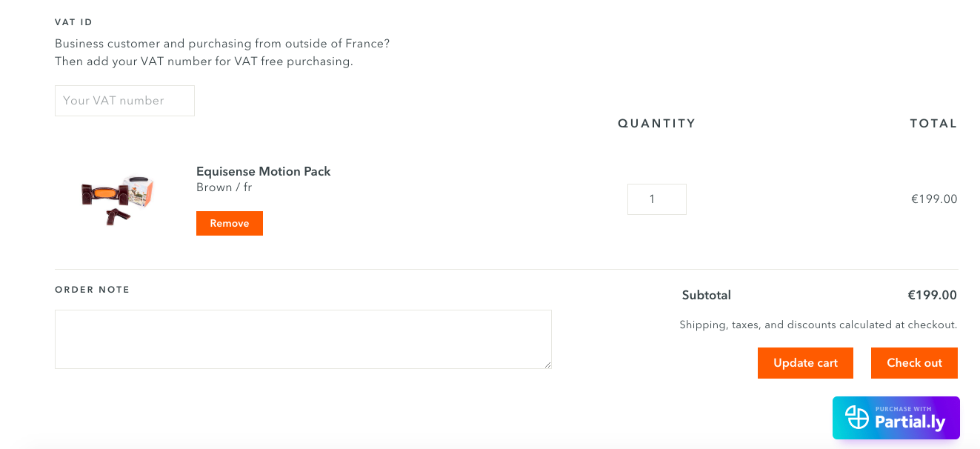Select the line item total €199.00

click(x=934, y=199)
